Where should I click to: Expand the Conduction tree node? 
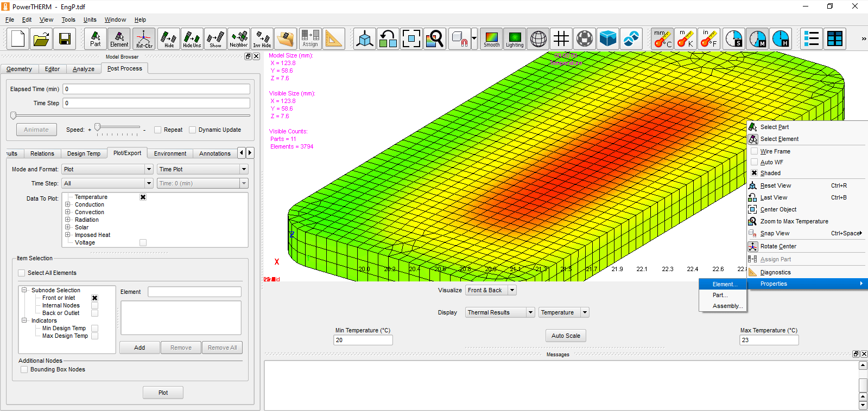pyautogui.click(x=68, y=205)
